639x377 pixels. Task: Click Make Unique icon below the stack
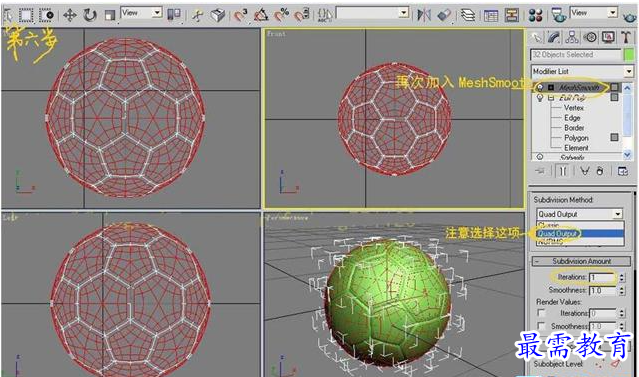[x=585, y=171]
